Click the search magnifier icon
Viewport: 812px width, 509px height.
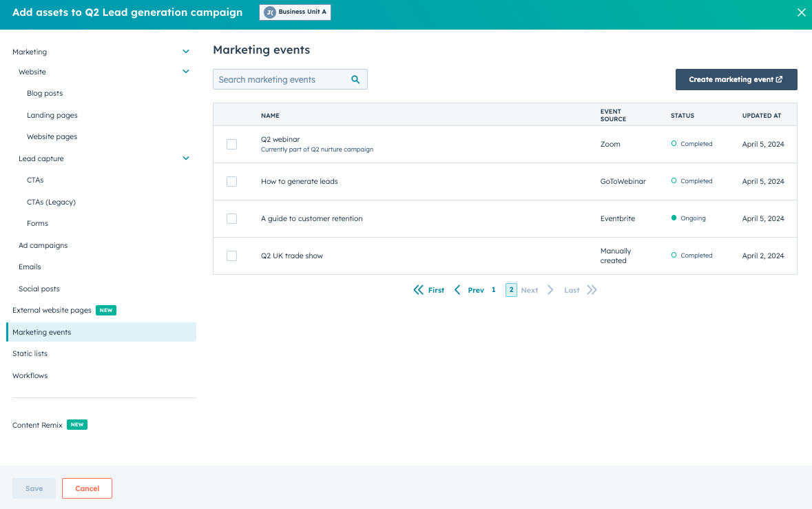click(355, 80)
